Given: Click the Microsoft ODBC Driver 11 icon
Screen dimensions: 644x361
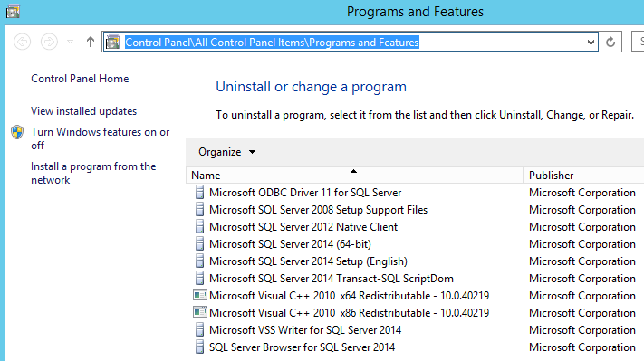Looking at the screenshot, I should tap(199, 192).
